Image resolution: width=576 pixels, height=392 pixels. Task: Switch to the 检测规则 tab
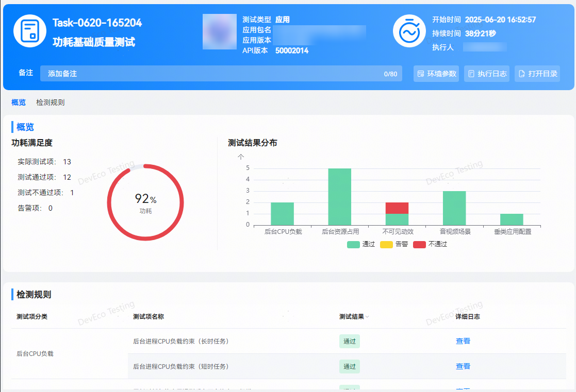click(51, 103)
